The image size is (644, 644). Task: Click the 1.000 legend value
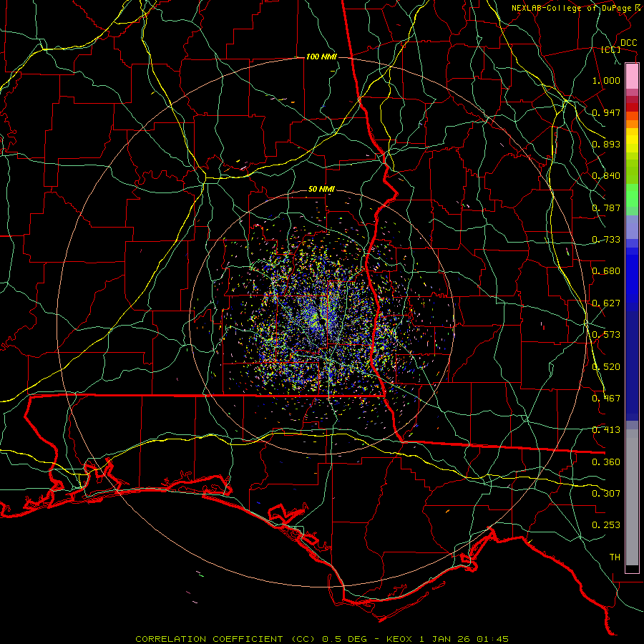(606, 80)
